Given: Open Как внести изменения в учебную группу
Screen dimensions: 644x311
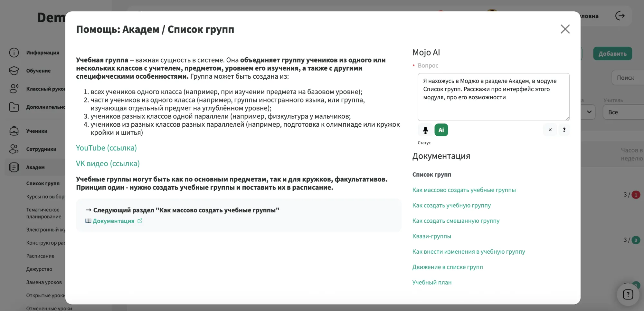Looking at the screenshot, I should [x=469, y=252].
